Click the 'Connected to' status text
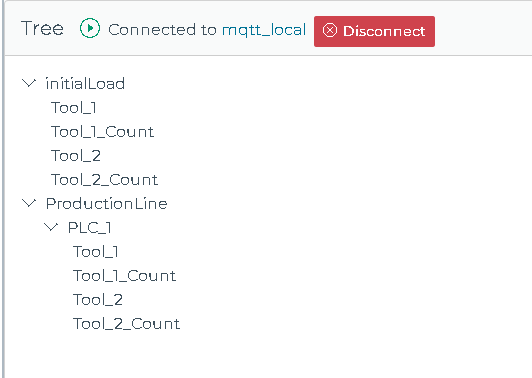Image resolution: width=532 pixels, height=378 pixels. tap(163, 30)
